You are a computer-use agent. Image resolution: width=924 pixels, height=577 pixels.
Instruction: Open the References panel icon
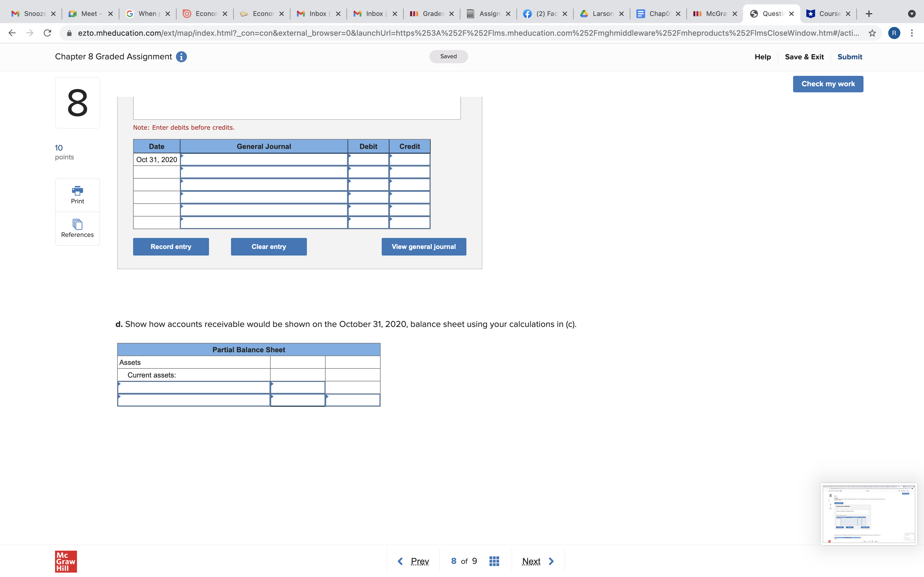[x=77, y=224]
